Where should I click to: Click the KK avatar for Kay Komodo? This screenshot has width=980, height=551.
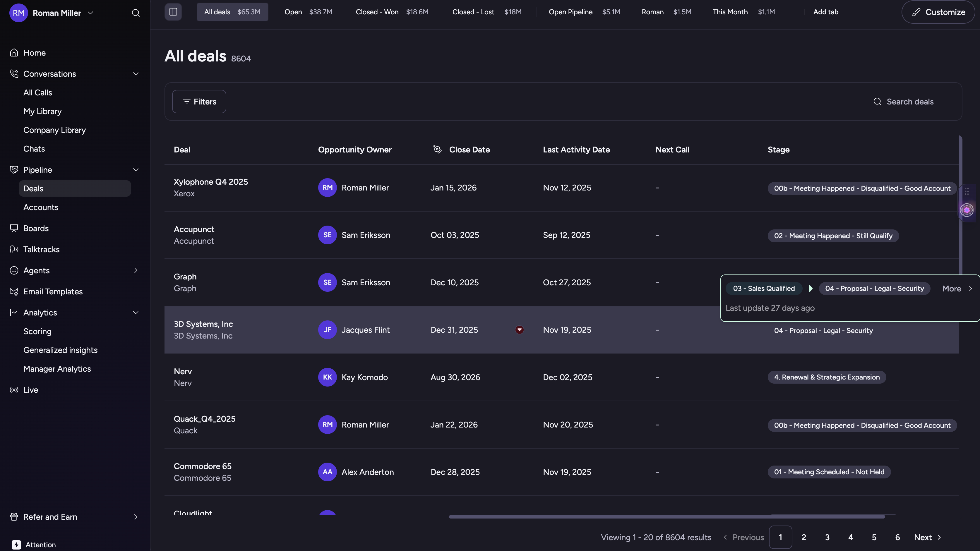tap(327, 377)
